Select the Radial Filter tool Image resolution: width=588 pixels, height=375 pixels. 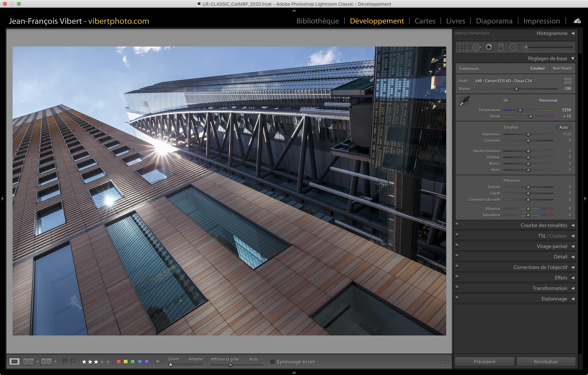tap(513, 47)
